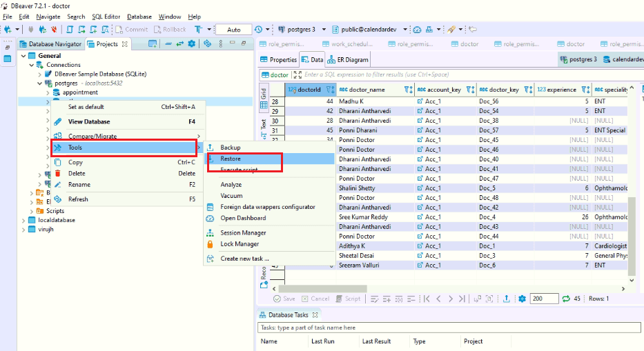644x351 pixels.
Task: Open the public@calendardev schema dropdown
Action: [405, 30]
